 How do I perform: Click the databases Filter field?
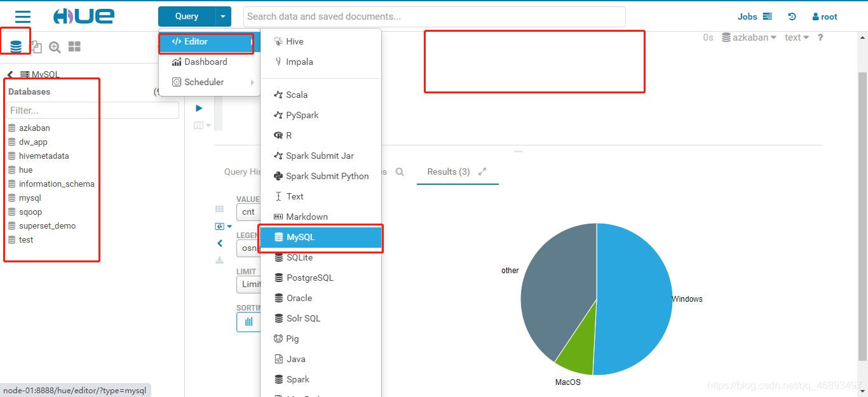(93, 111)
